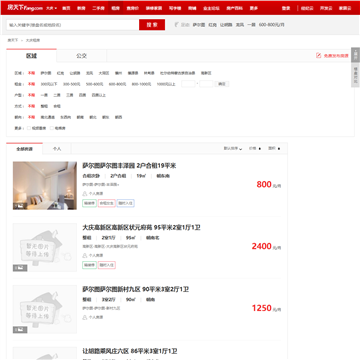The height and width of the screenshot is (360, 360).
Task: Select 不限 in the 租金 row
Action: [x=31, y=84]
